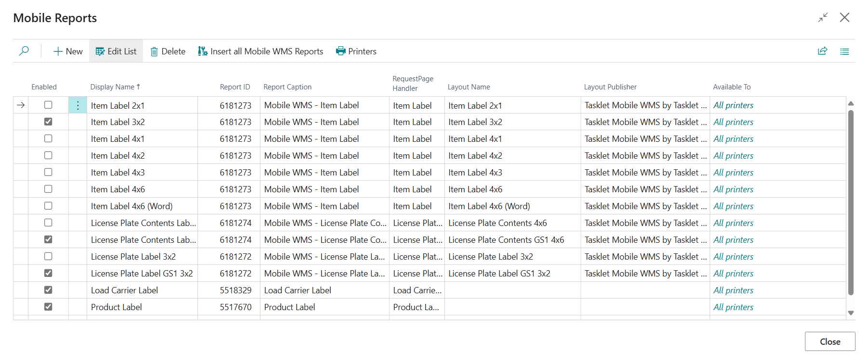Screen dimensions: 868x363
Task: Open the Layout Name column header
Action: click(469, 87)
